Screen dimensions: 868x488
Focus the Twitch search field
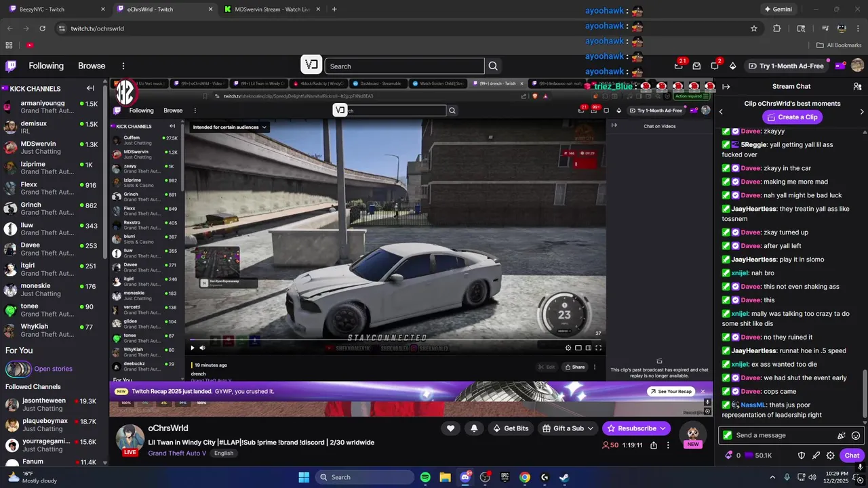coord(404,66)
